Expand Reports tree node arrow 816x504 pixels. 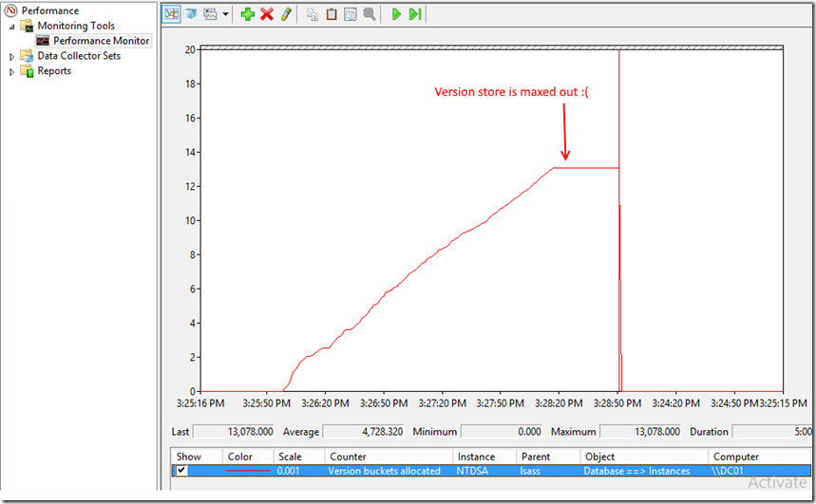(12, 72)
